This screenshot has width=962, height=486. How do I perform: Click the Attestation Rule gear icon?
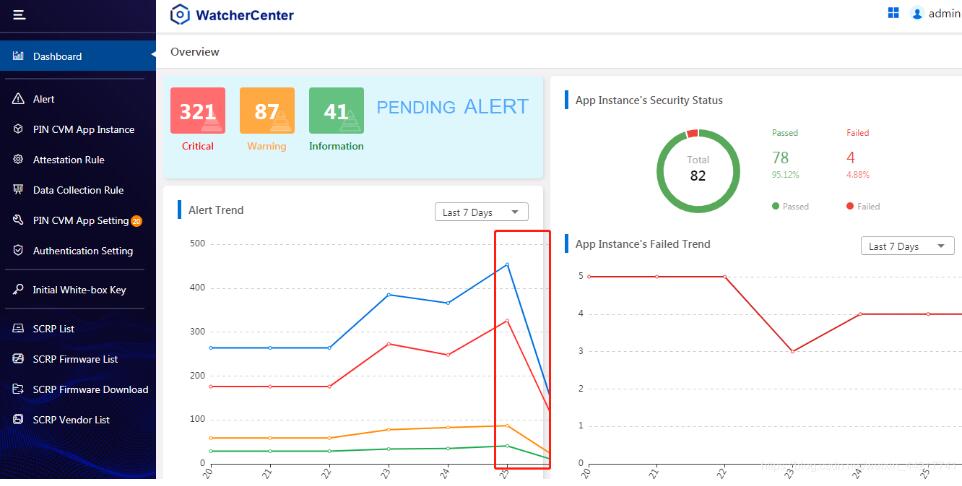pyautogui.click(x=18, y=160)
